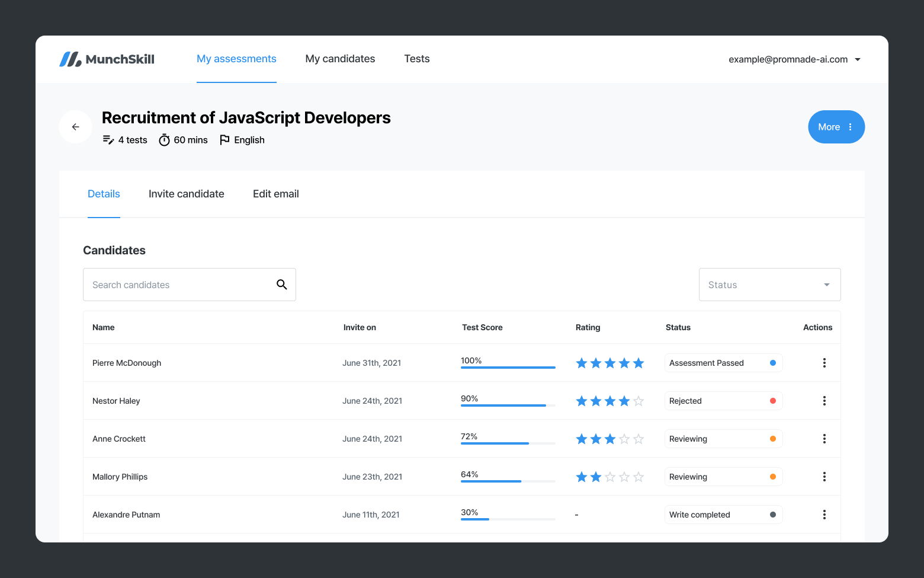Sort by Test Score column header

482,327
